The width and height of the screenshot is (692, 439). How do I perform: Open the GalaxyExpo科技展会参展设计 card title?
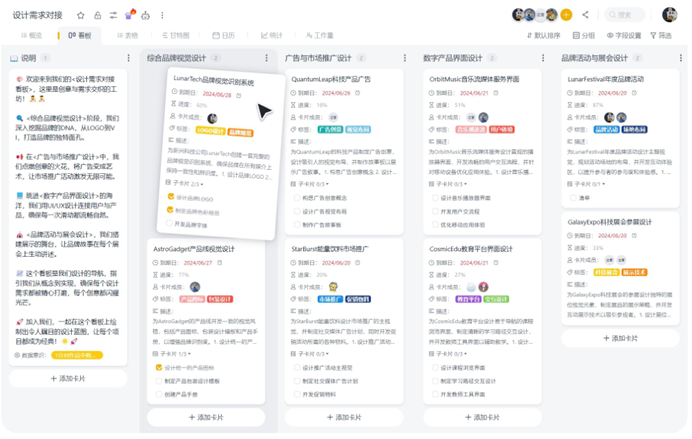tap(609, 222)
